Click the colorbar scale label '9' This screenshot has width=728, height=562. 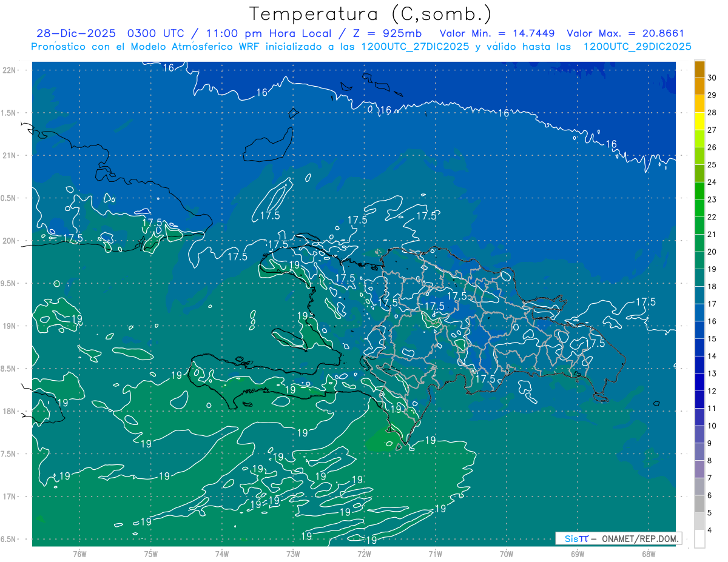click(x=710, y=444)
